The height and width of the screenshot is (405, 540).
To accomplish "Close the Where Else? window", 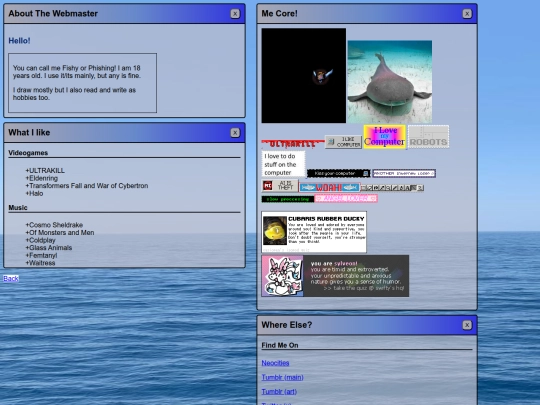I will tap(467, 325).
